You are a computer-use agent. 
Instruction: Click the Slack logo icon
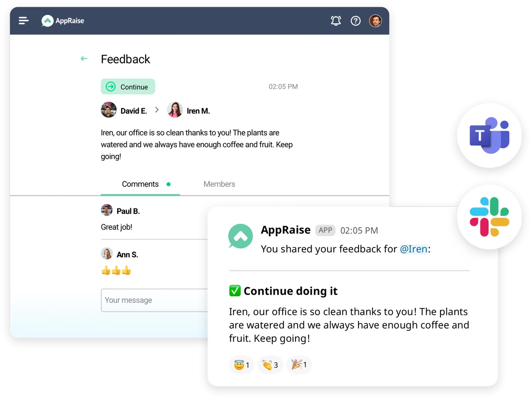[489, 217]
